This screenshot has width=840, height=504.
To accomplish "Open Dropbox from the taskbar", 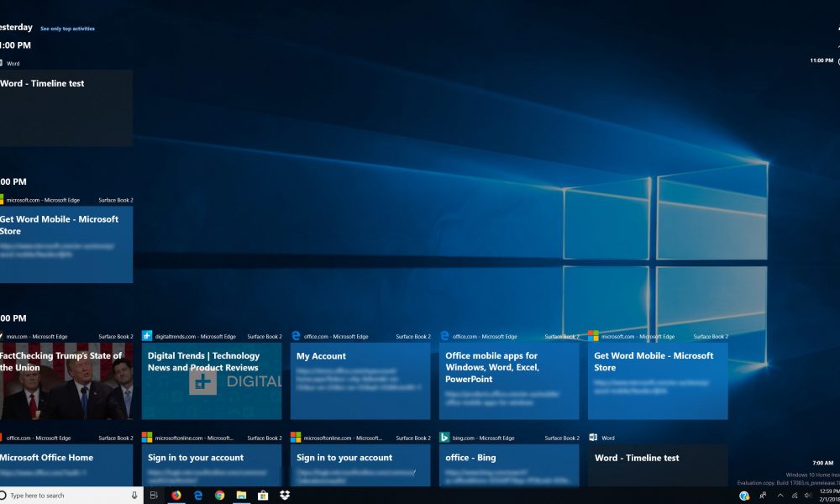I will (285, 496).
